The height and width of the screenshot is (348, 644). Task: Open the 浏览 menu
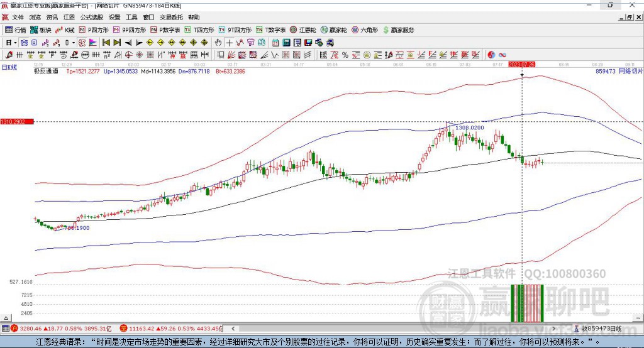click(35, 17)
